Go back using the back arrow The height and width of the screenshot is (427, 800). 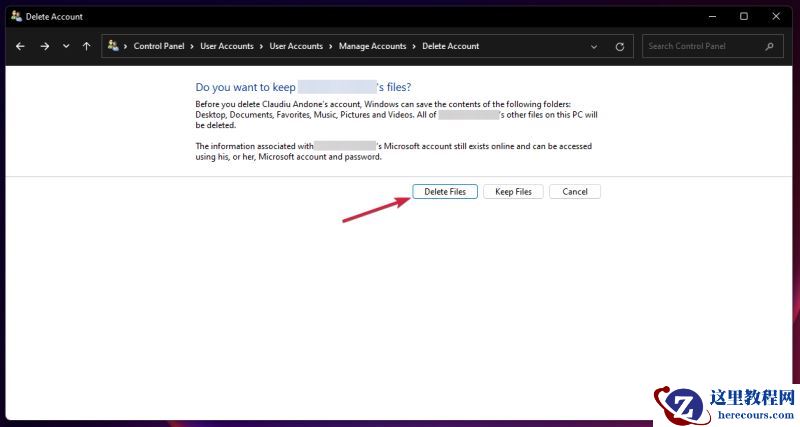20,46
